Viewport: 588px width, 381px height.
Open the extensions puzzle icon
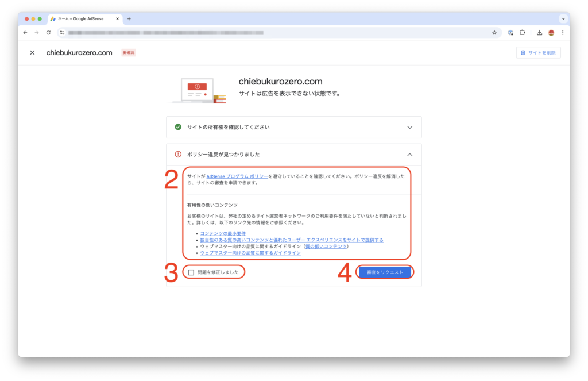pos(523,33)
